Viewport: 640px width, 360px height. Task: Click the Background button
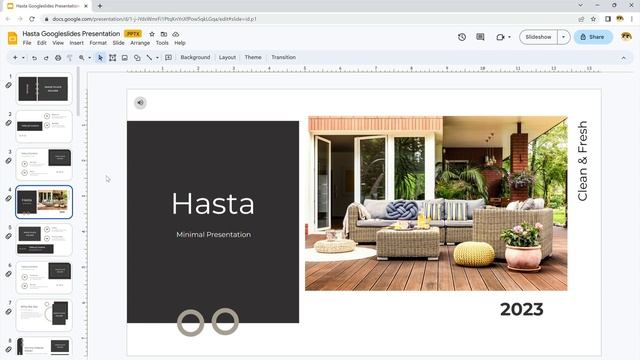(195, 58)
